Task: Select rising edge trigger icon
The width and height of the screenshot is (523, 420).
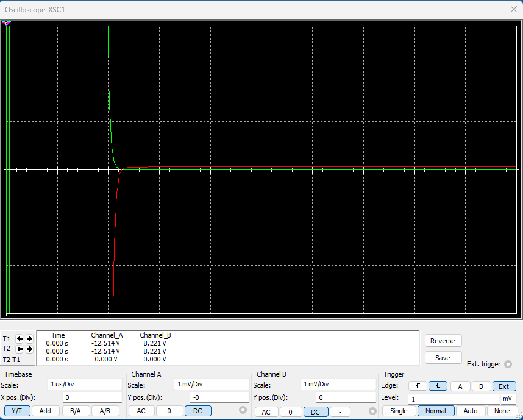Action: (417, 386)
